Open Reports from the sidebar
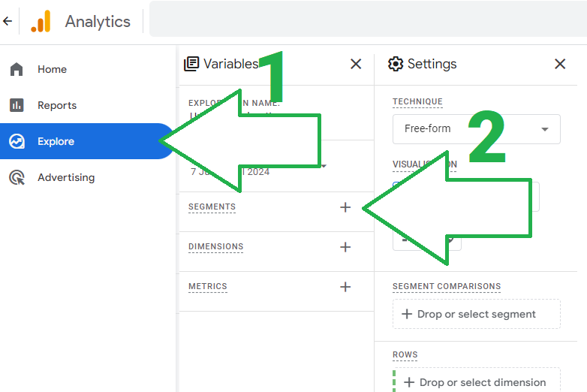The width and height of the screenshot is (587, 392). point(57,105)
